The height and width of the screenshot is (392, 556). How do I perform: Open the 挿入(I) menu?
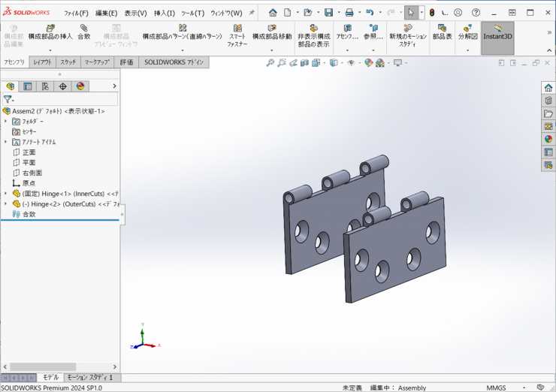point(165,13)
